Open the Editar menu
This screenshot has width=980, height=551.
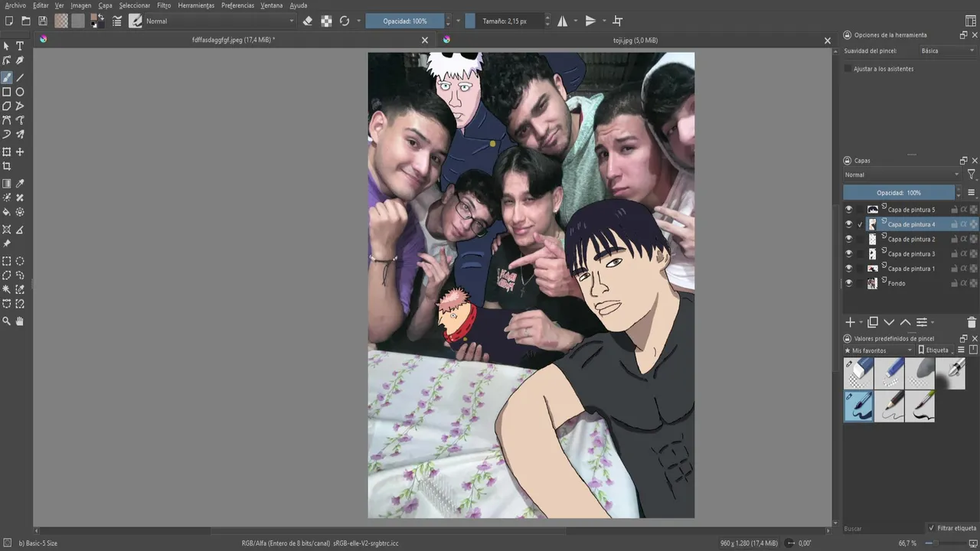[x=41, y=5]
